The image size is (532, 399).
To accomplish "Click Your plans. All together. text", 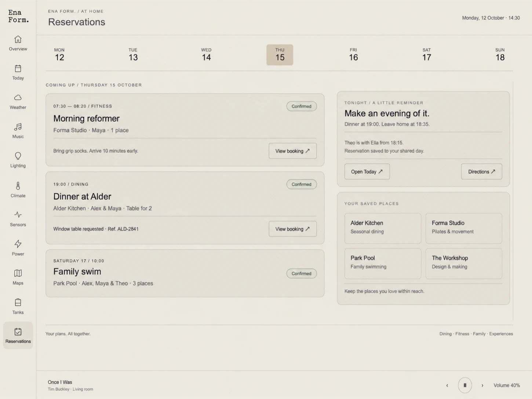I will (68, 334).
